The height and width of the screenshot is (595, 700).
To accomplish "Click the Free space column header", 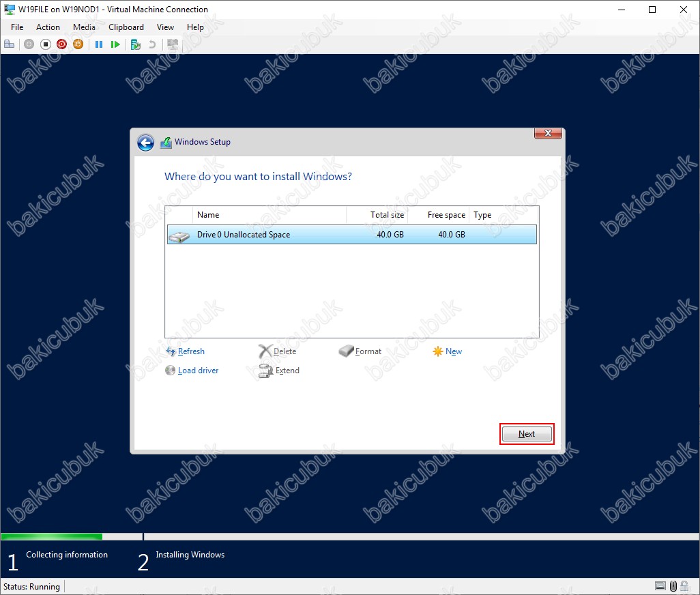I will tap(439, 215).
